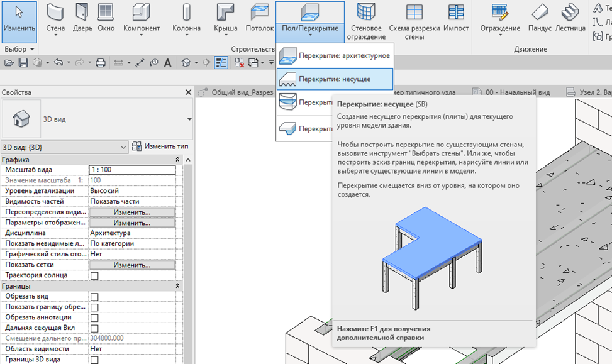Open the 00 - Начальный вид tab
Image resolution: width=612 pixels, height=364 pixels.
point(511,92)
